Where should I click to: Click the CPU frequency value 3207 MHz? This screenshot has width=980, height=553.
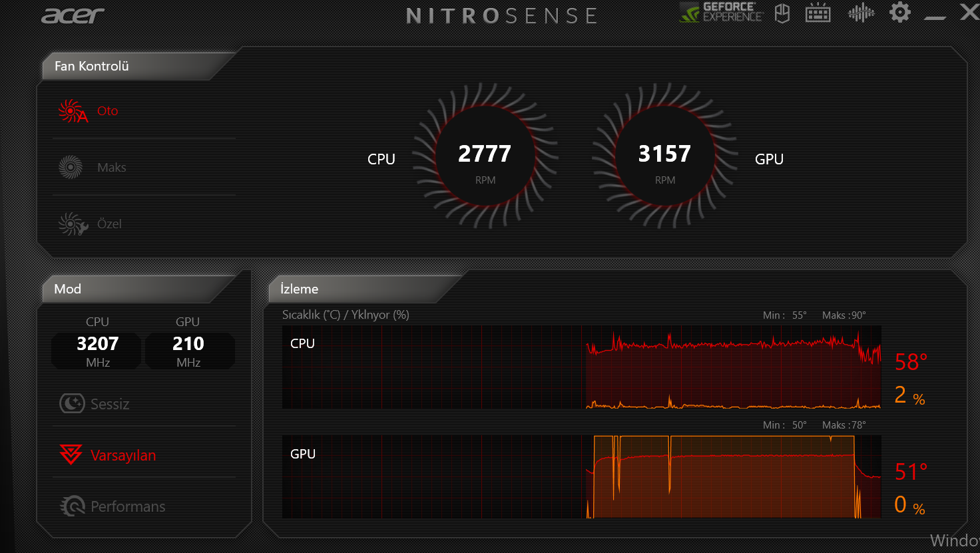tap(97, 351)
